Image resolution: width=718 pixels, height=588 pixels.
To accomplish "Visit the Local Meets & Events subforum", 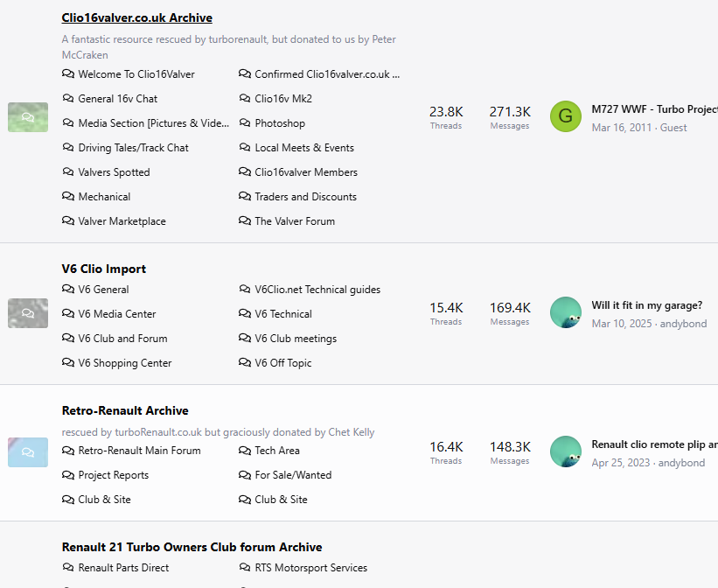I will (x=304, y=148).
